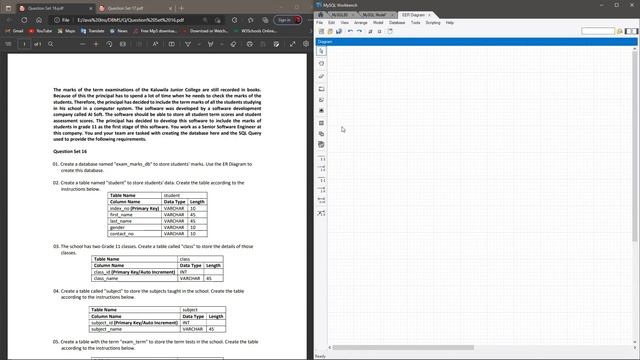The image size is (640, 360).
Task: Click the PDF fullscreen expand icon
Action: tap(292, 44)
